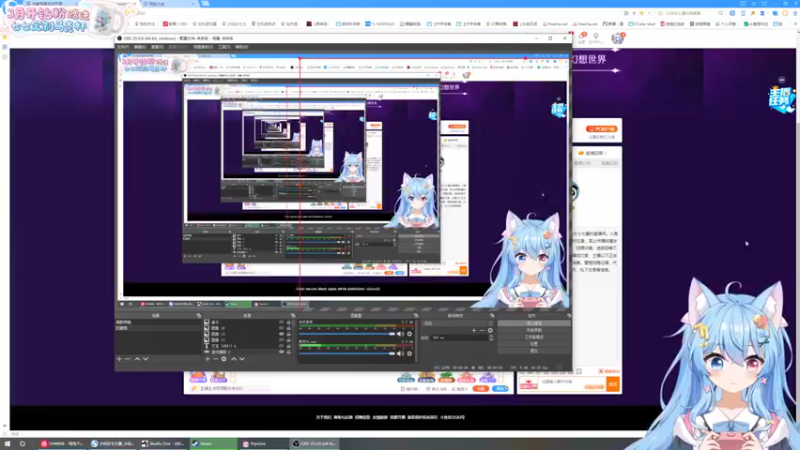Move scene down in OBS Scenes panel
The width and height of the screenshot is (800, 450).
pyautogui.click(x=146, y=359)
